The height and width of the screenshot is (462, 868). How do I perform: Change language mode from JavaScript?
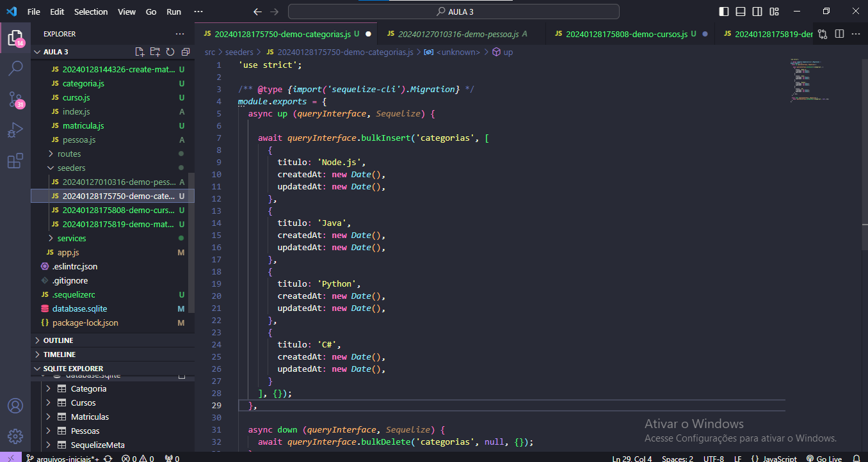(773, 458)
